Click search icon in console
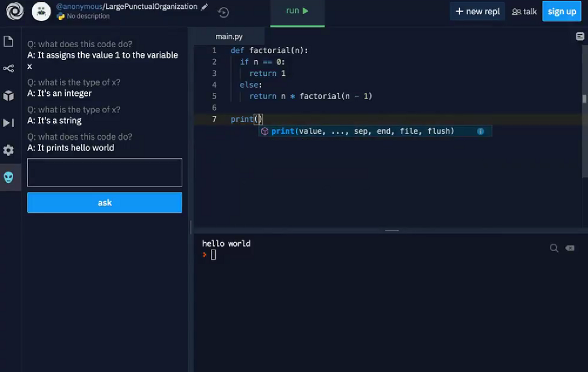Viewport: 588px width, 372px height. pos(554,248)
